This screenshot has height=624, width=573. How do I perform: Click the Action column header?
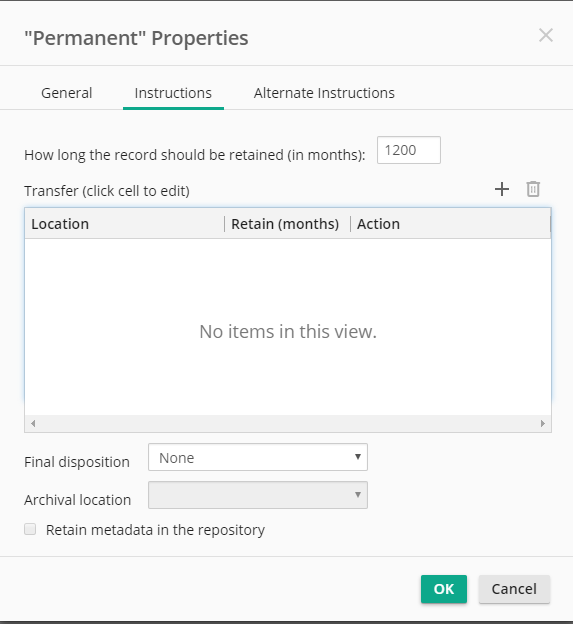[450, 224]
